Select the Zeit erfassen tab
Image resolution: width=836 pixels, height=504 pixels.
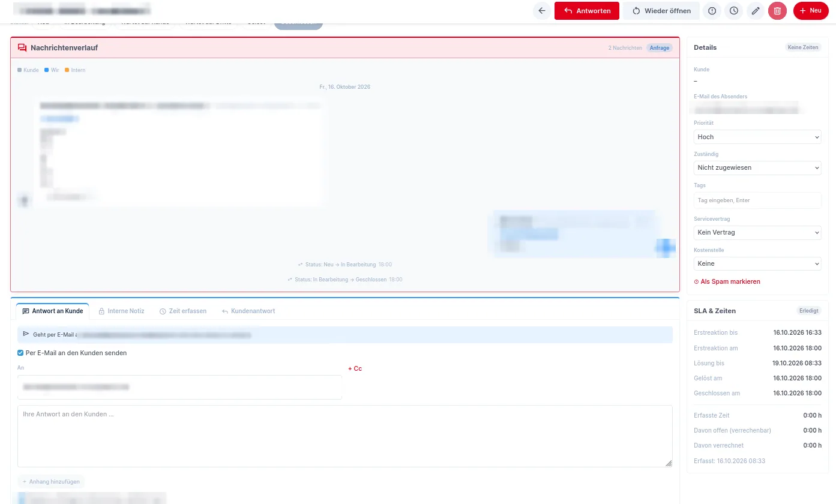pos(183,311)
